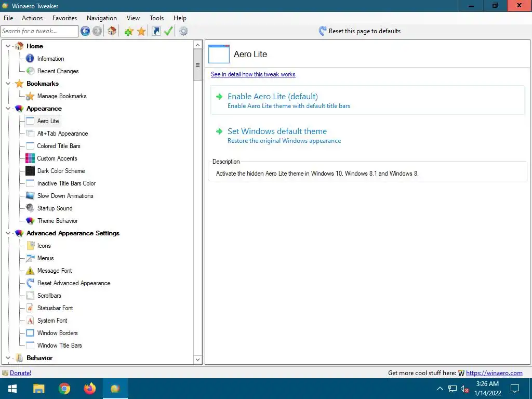This screenshot has width=532, height=399.
Task: Click the Window Borders blue frame icon
Action: (x=30, y=333)
